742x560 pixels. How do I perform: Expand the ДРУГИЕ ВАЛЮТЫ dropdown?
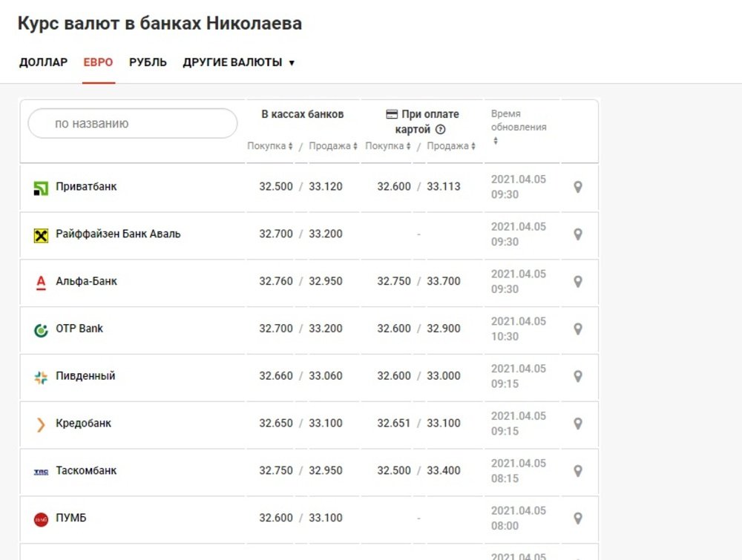(238, 62)
